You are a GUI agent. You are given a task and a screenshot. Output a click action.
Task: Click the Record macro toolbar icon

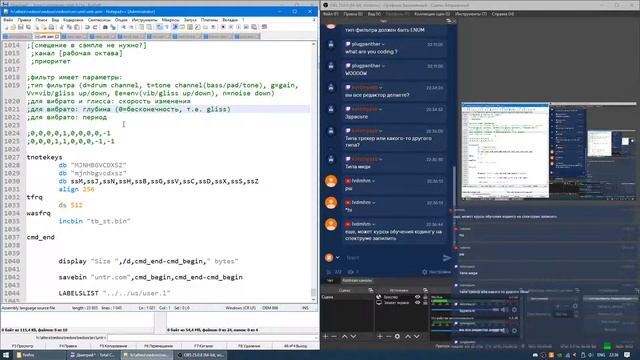[223, 27]
